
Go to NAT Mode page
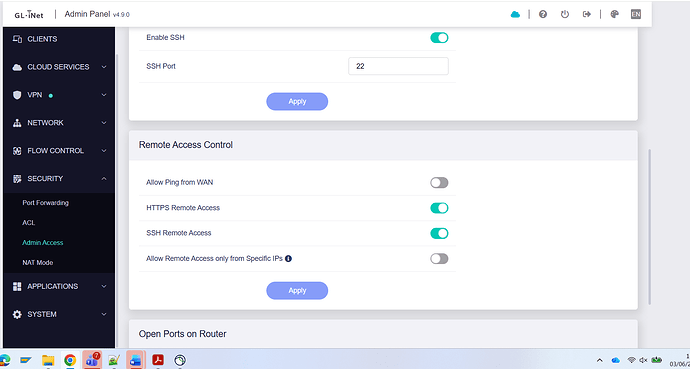pos(37,263)
